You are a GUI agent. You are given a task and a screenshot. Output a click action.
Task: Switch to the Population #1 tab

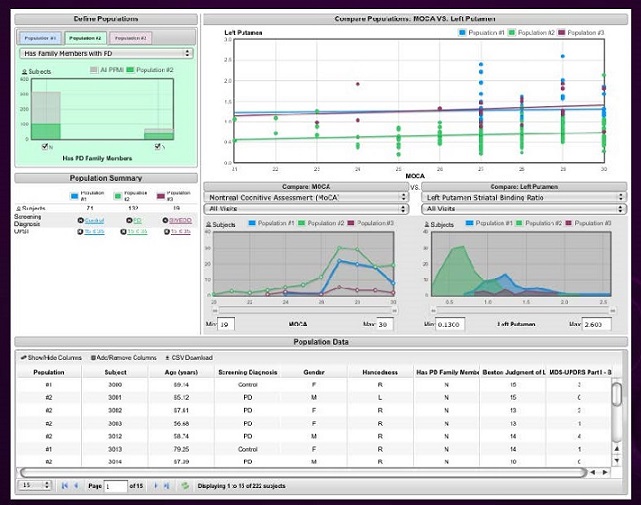40,37
